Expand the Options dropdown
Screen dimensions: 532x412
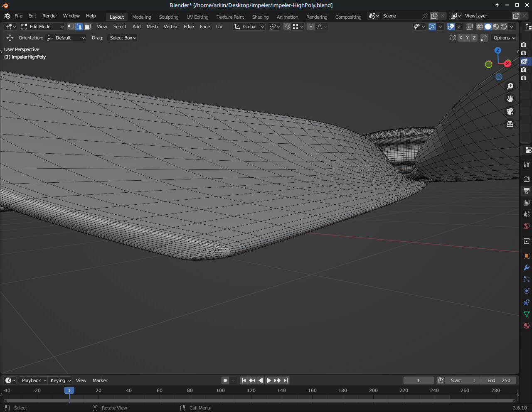[x=504, y=38]
